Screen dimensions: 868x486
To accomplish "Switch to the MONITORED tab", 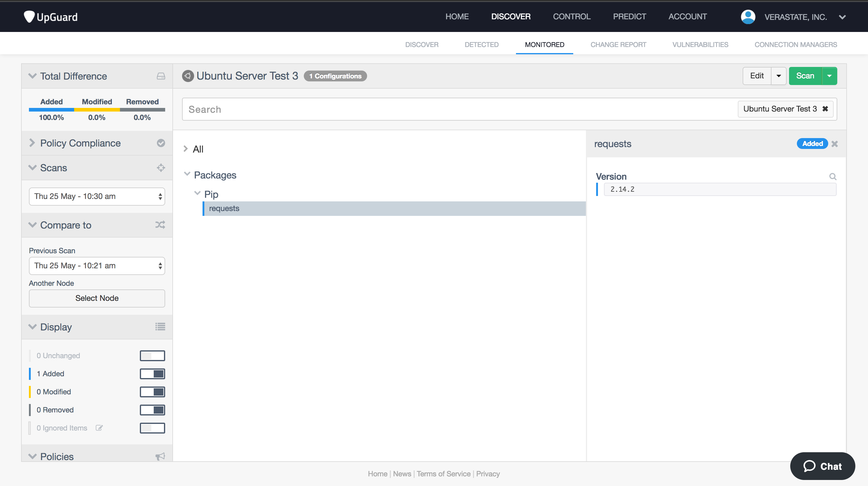I will [545, 45].
